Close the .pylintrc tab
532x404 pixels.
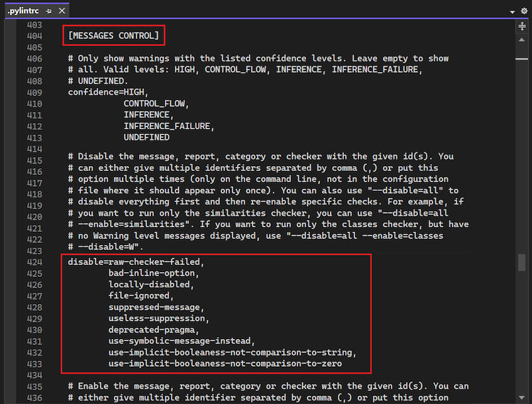pos(63,11)
